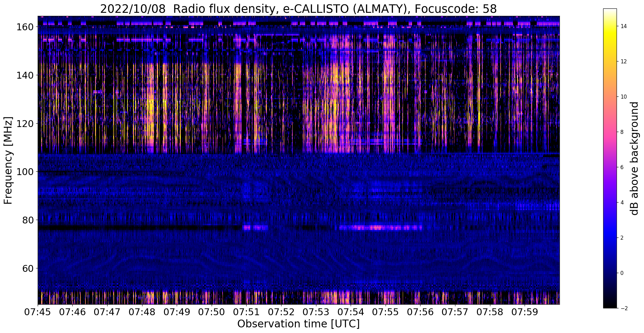Click the colorbar tick label 6
The image size is (644, 333).
(x=622, y=167)
